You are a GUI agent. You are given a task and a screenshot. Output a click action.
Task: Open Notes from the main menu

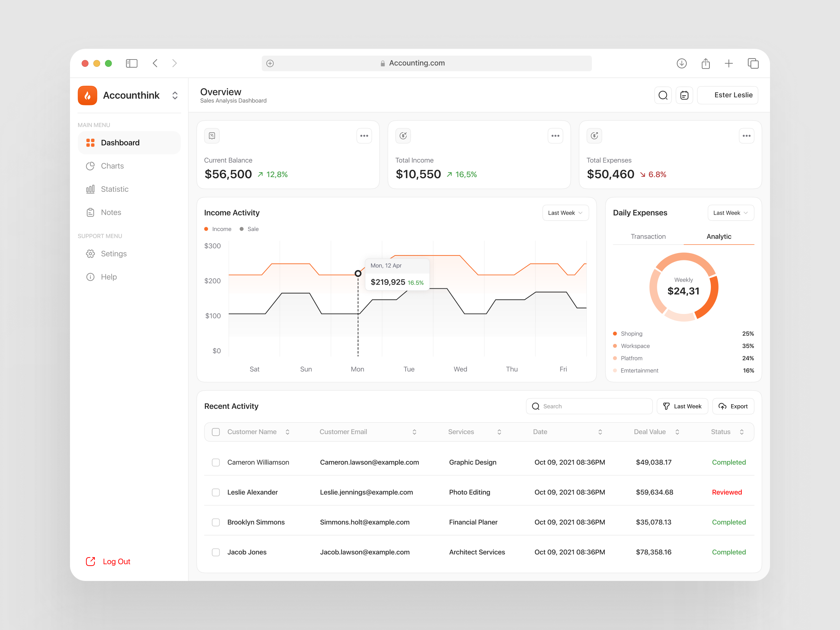click(x=111, y=212)
